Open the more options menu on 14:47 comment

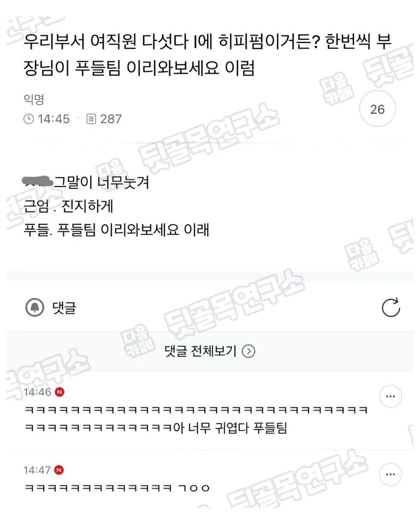click(390, 474)
